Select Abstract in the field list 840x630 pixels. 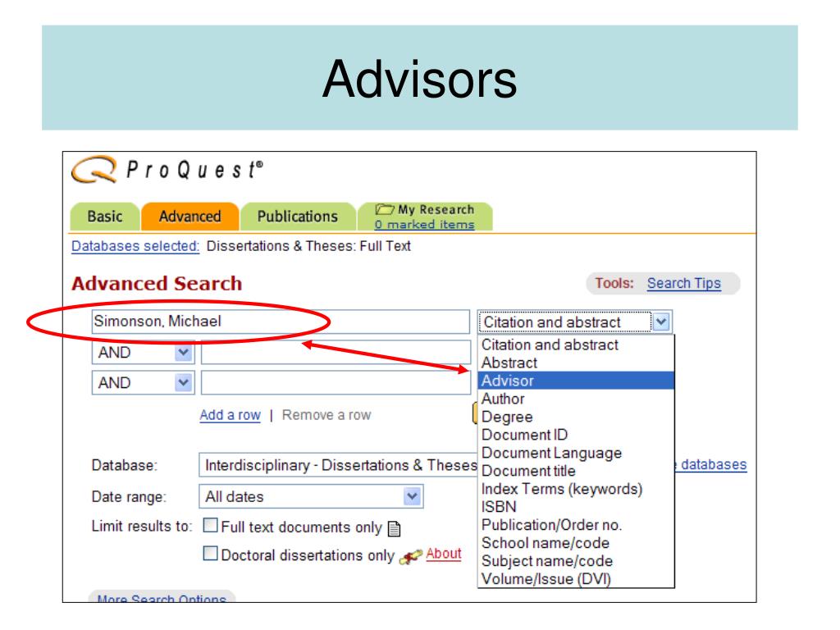tap(575, 363)
